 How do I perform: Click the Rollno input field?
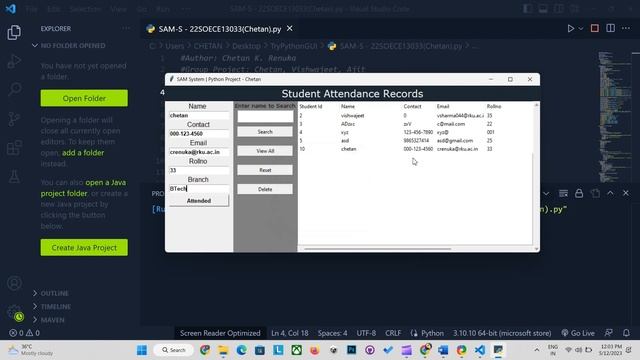(199, 171)
